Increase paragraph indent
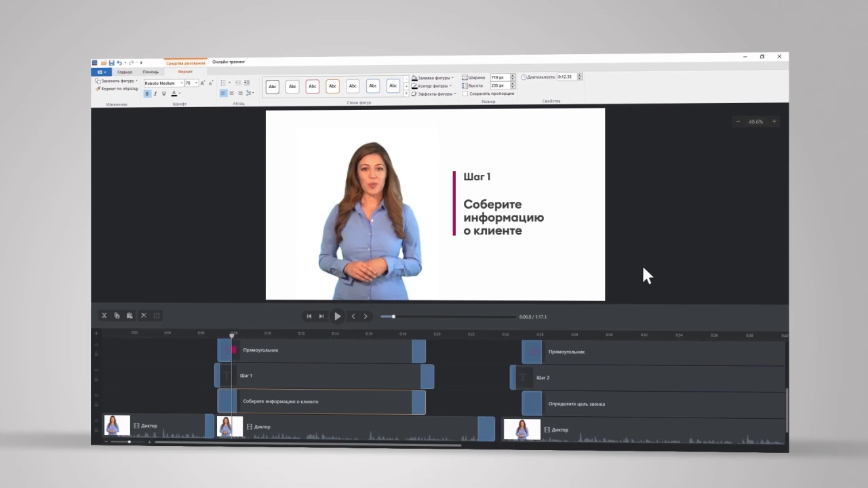868x488 pixels. [x=247, y=83]
